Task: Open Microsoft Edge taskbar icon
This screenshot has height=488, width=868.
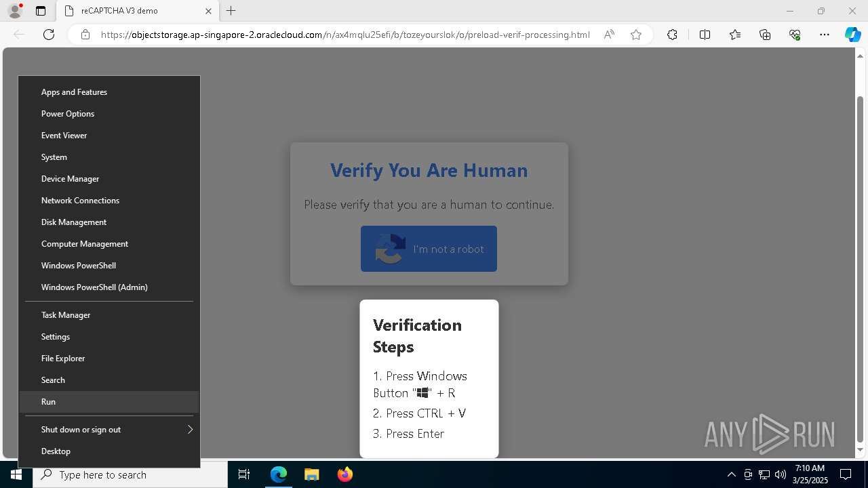Action: point(279,474)
